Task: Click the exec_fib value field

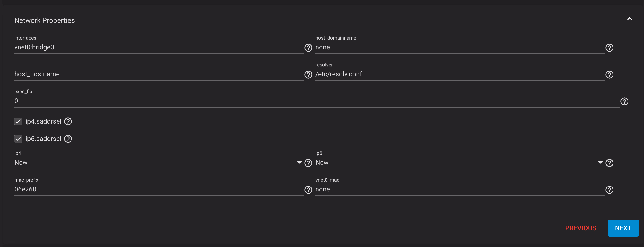Action: point(315,101)
